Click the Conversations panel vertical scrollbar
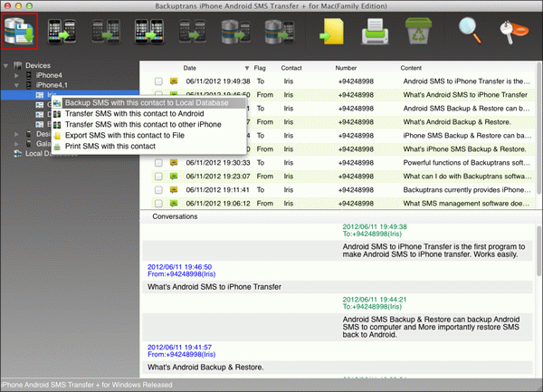The height and width of the screenshot is (392, 543). tap(538, 251)
